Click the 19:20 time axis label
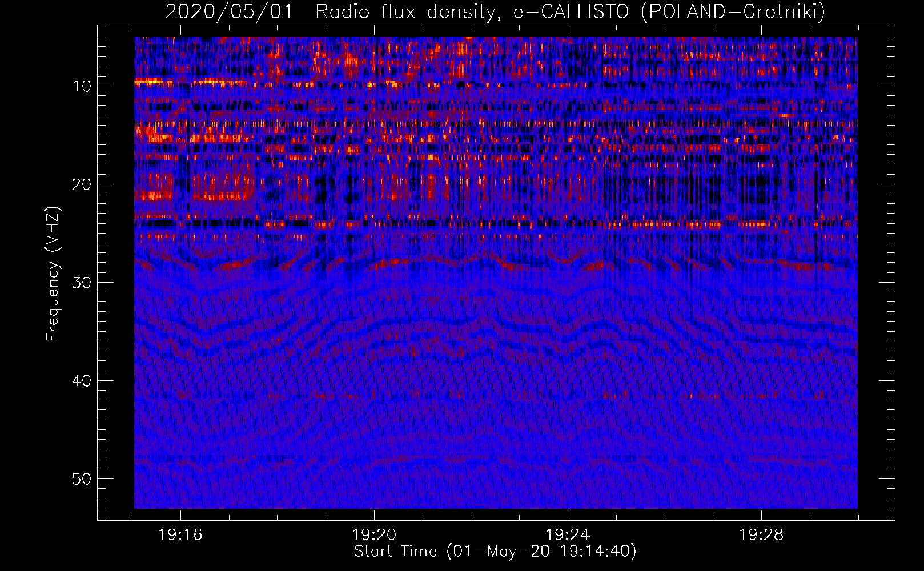 [x=374, y=535]
